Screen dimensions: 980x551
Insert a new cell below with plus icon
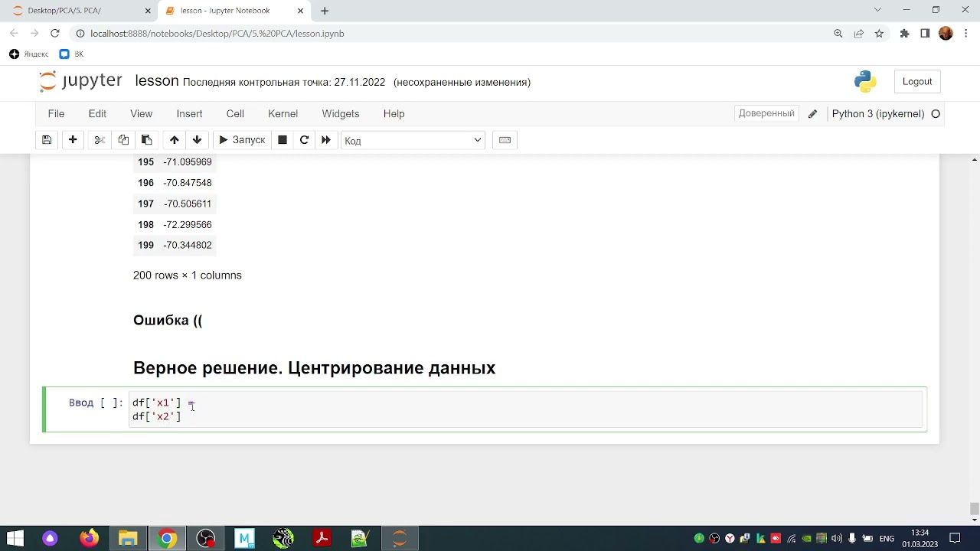(x=73, y=140)
